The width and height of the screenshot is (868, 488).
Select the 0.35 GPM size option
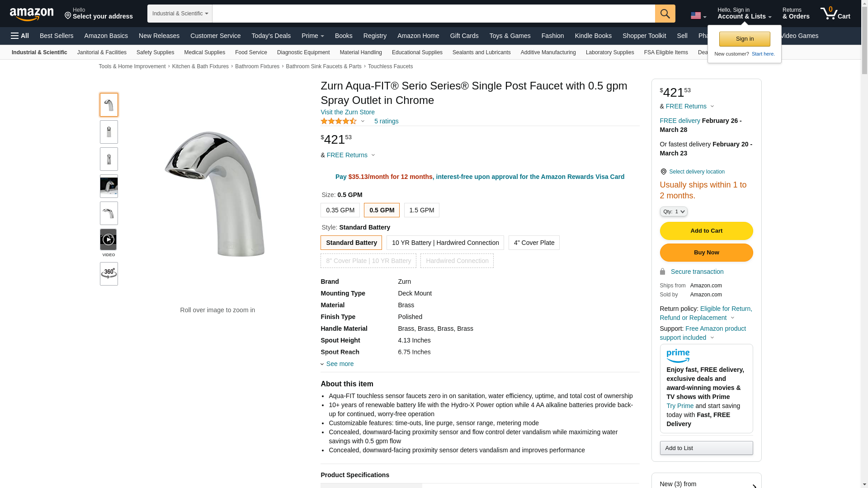click(340, 210)
